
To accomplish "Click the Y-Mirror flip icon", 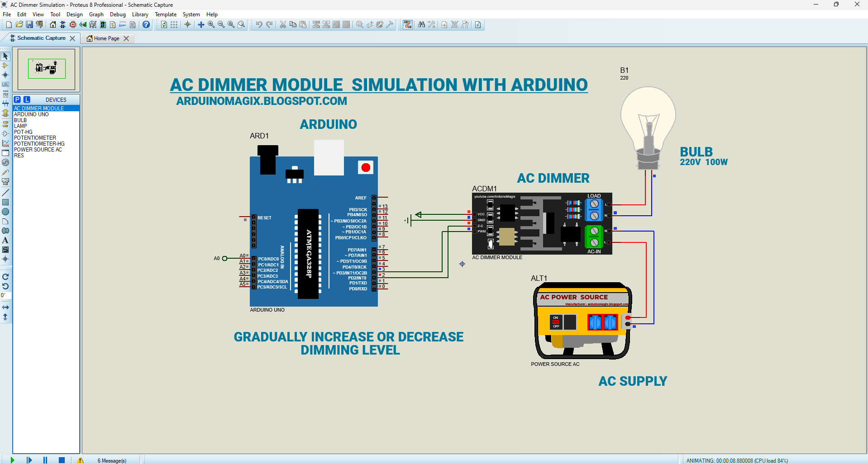I will [x=5, y=317].
